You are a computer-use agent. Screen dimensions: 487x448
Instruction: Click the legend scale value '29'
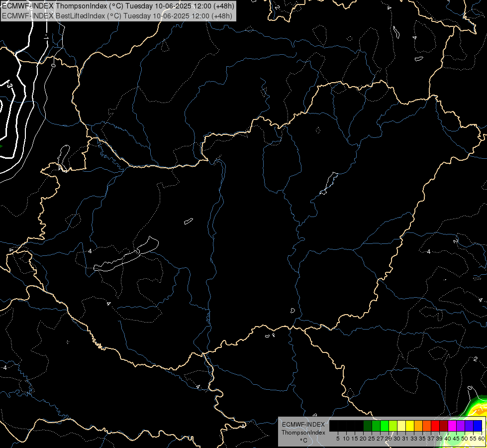(x=388, y=439)
